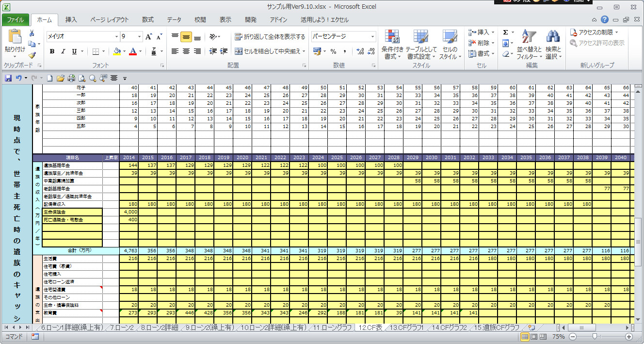Click the Save icon in quick toolbar
The width and height of the screenshot is (644, 344).
[x=8, y=78]
